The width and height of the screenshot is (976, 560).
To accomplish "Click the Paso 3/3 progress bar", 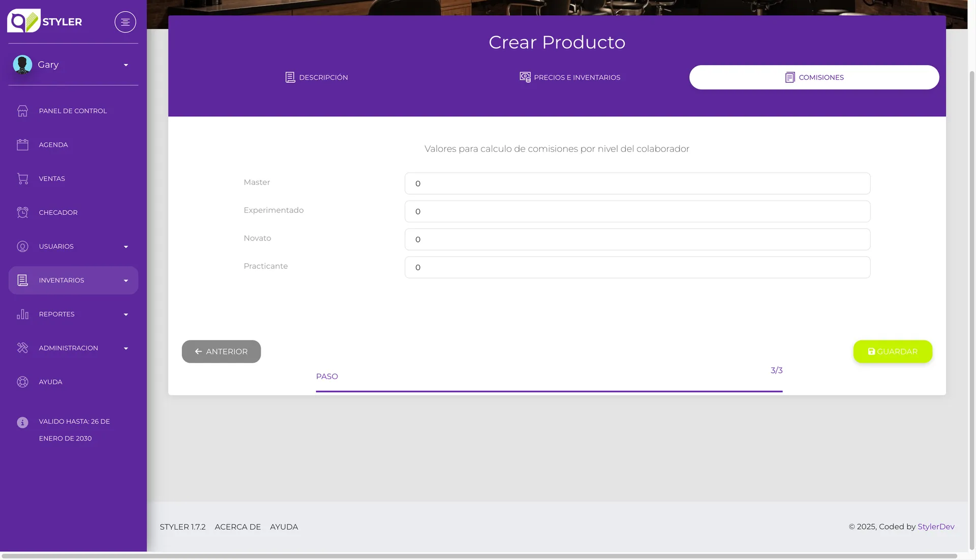I will click(x=549, y=391).
